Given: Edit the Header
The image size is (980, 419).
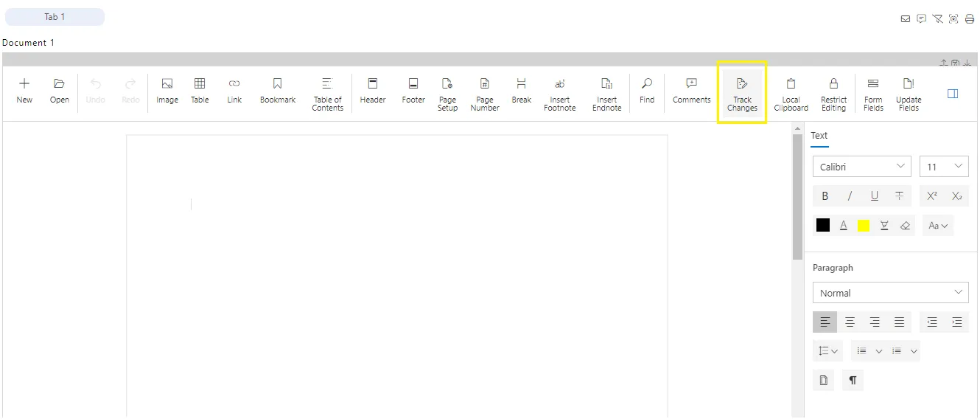Looking at the screenshot, I should (373, 91).
